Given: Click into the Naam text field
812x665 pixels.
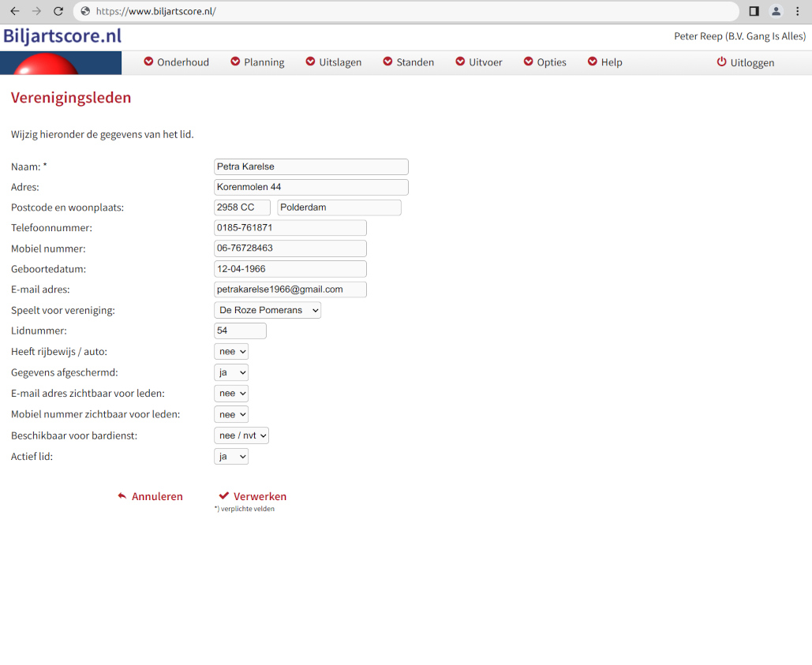Looking at the screenshot, I should click(311, 166).
